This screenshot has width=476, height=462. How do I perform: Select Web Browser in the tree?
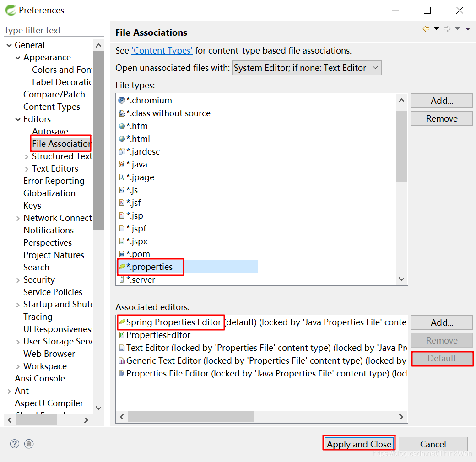tap(49, 354)
